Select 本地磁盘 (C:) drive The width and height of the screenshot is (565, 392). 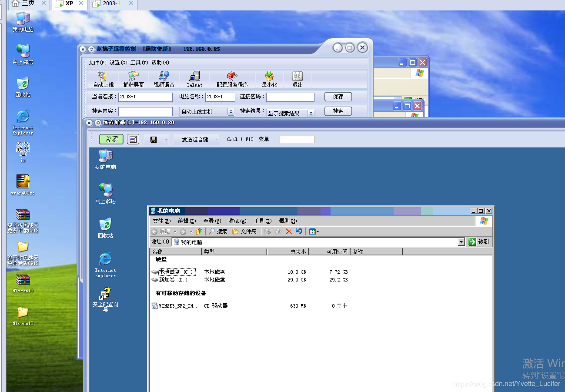pos(173,272)
